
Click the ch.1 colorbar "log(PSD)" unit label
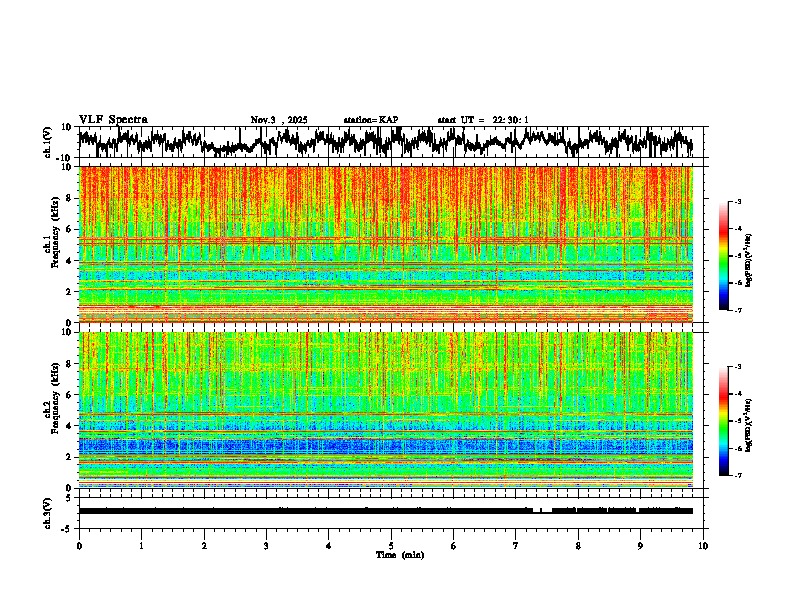pyautogui.click(x=748, y=260)
